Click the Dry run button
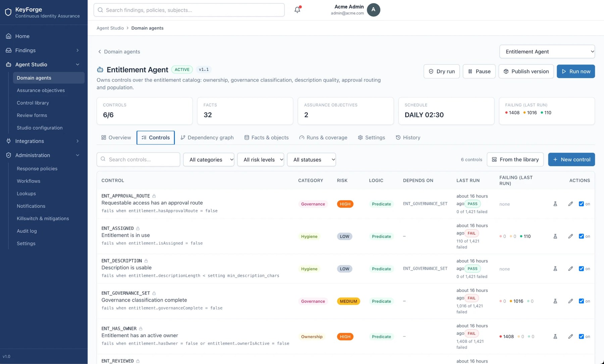The image size is (604, 364). pyautogui.click(x=442, y=71)
